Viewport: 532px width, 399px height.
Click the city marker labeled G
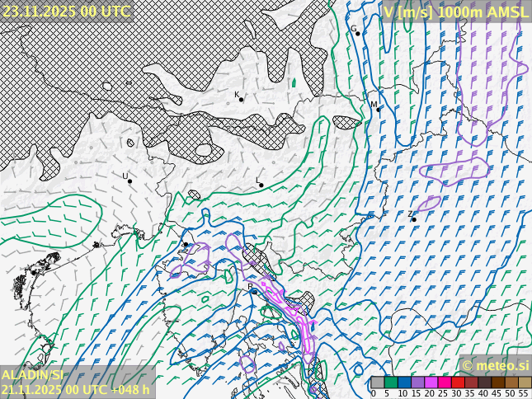(358, 33)
